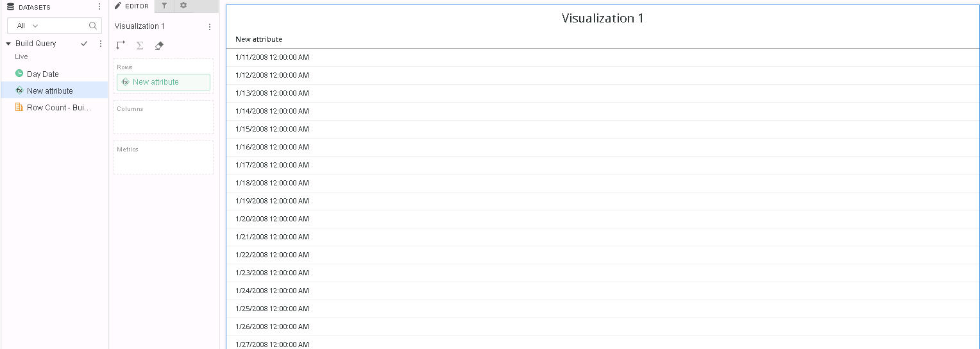Switch to the Filter tab
This screenshot has width=980, height=349.
tap(164, 6)
